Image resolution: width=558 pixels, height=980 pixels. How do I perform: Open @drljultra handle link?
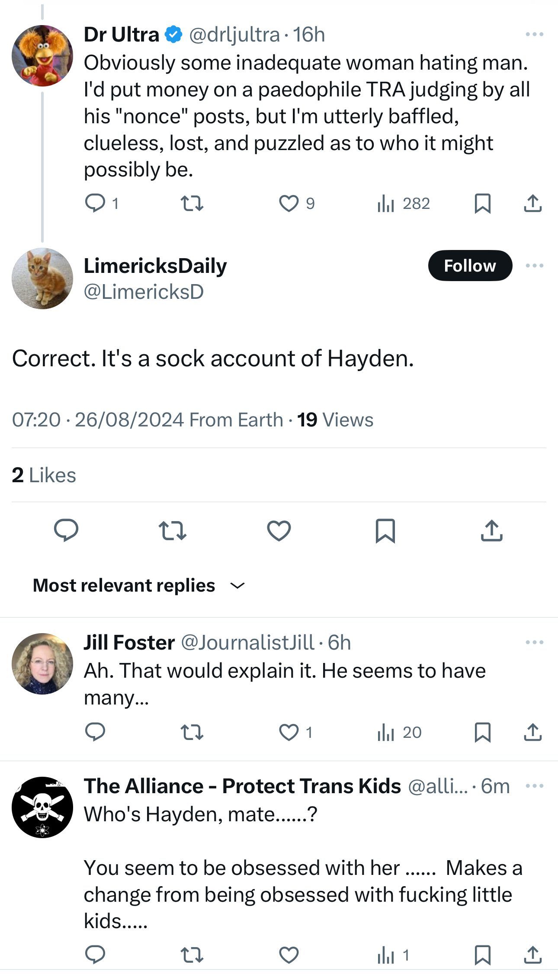point(234,35)
